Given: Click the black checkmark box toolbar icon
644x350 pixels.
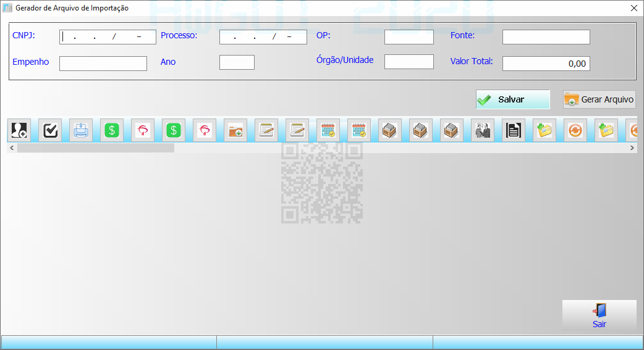Looking at the screenshot, I should [50, 130].
